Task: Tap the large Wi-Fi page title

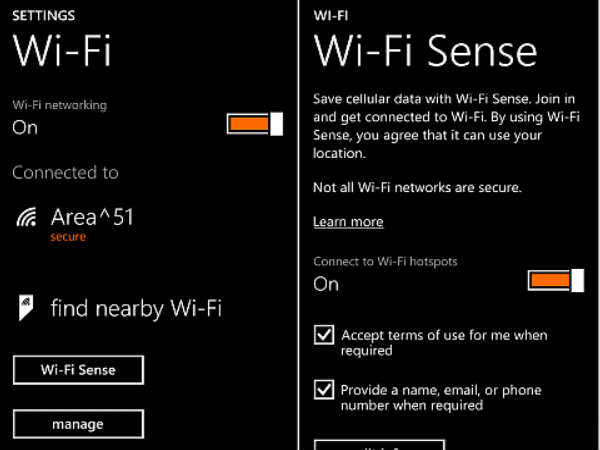Action: [x=61, y=51]
